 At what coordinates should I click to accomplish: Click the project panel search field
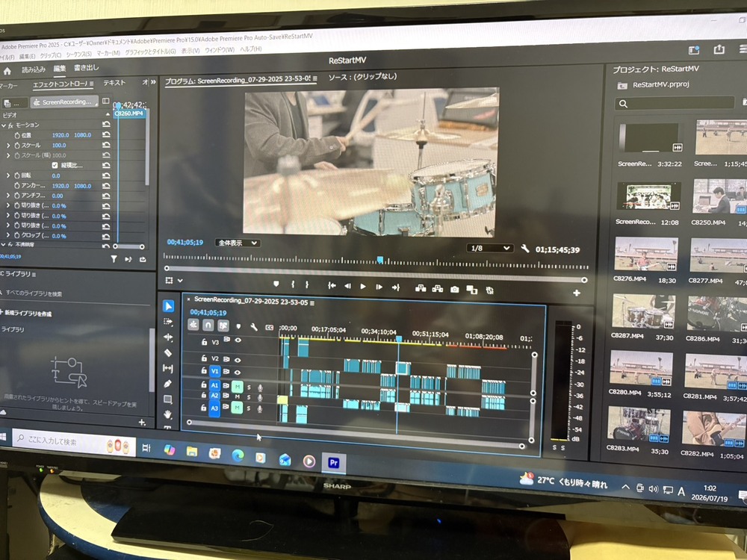pos(675,103)
